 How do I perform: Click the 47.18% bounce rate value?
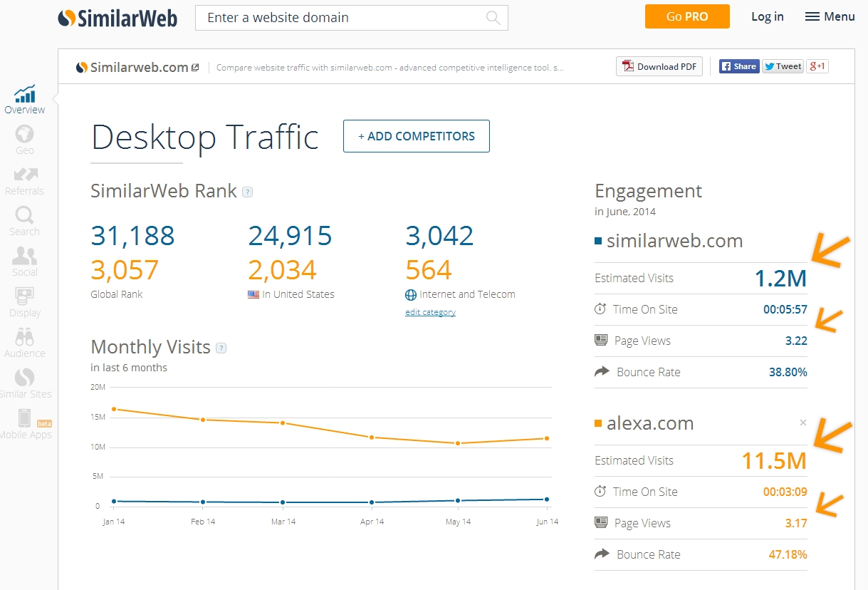tap(788, 554)
